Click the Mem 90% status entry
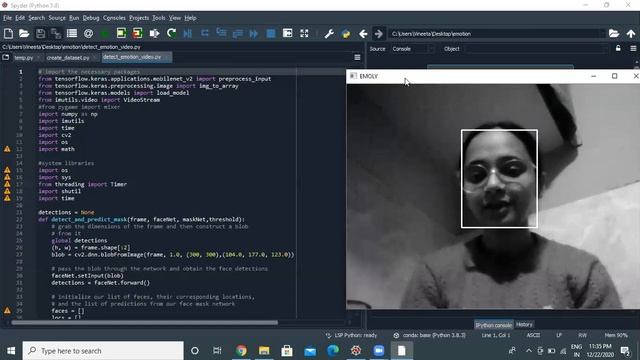The height and width of the screenshot is (360, 640). click(616, 335)
